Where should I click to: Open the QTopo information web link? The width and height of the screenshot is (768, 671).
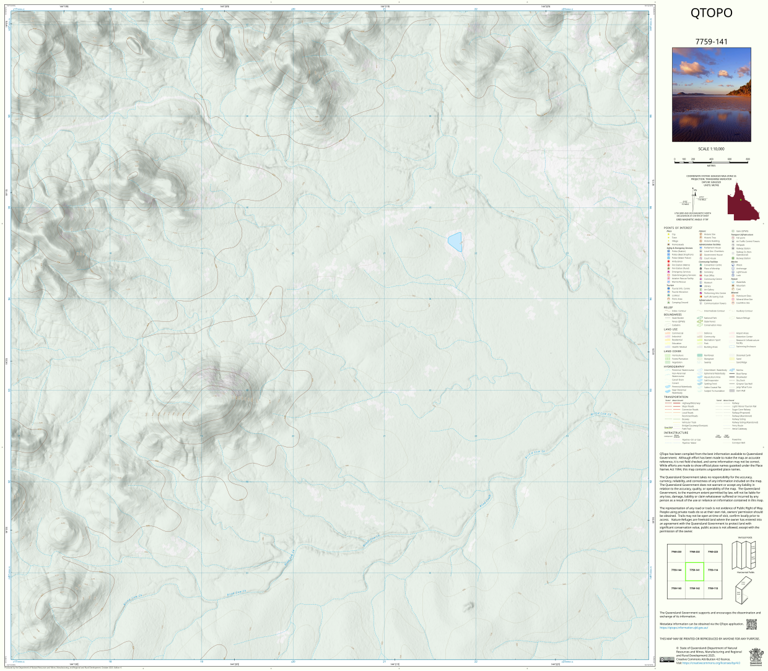(x=683, y=627)
